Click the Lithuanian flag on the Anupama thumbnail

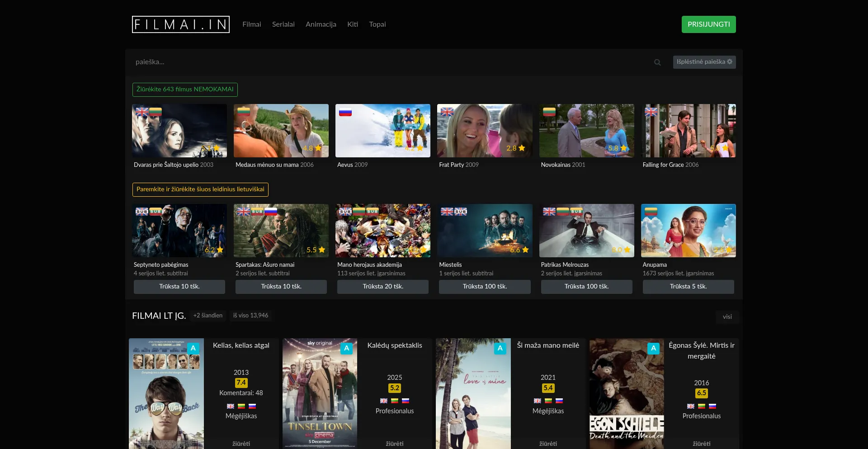(x=651, y=212)
